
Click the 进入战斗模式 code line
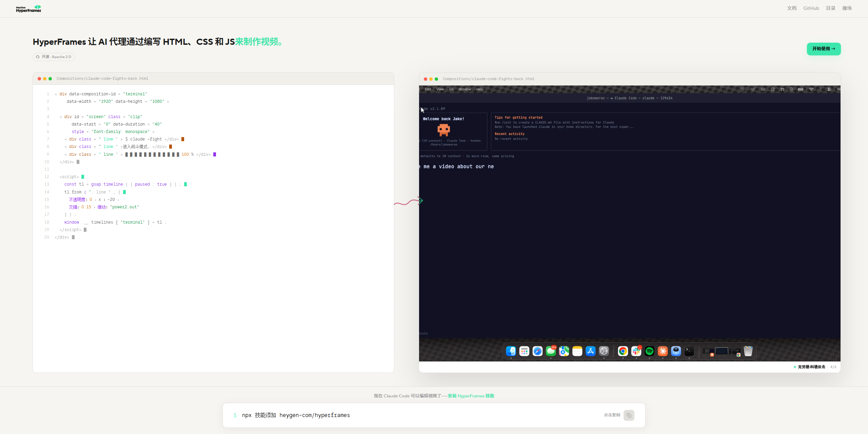click(118, 147)
